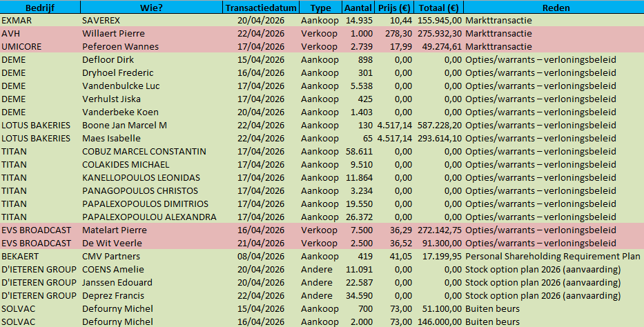Select the Reden column header
Screen dimensions: 644x327
[553, 7]
